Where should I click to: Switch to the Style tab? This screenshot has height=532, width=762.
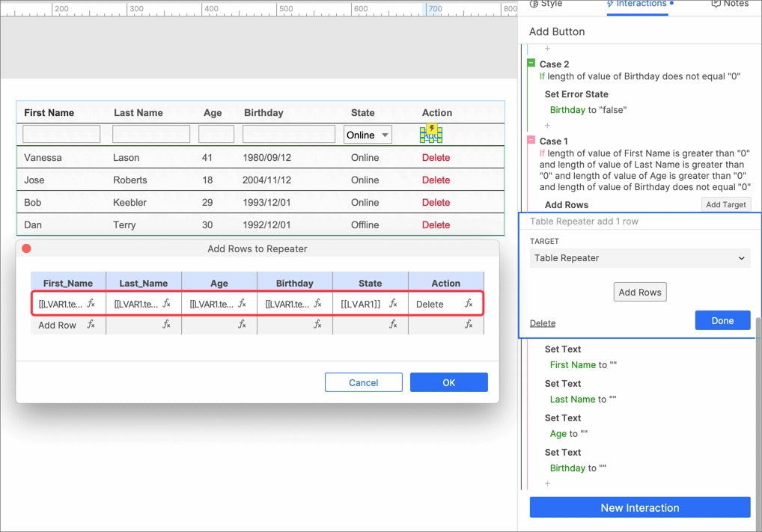(x=546, y=4)
